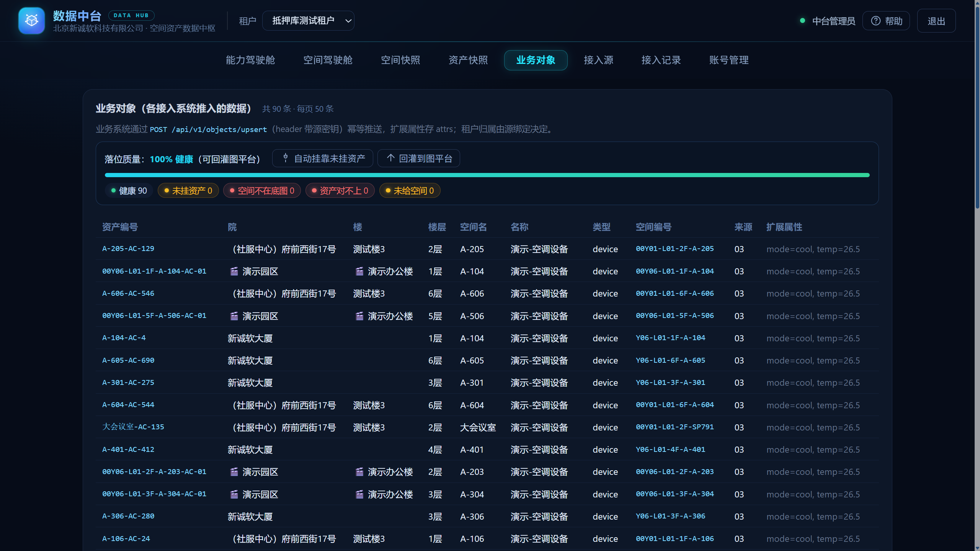Click the 共 90 条 · 每页 50 条 count text

pyautogui.click(x=298, y=109)
